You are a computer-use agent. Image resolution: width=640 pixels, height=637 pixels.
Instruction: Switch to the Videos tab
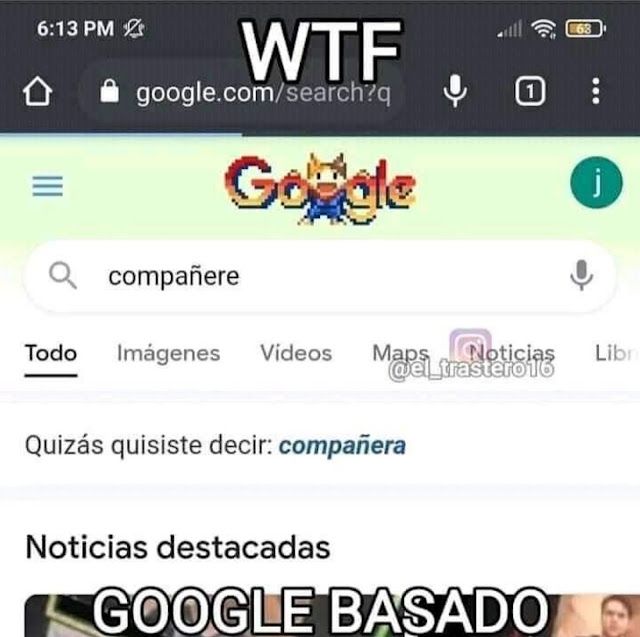[x=296, y=353]
